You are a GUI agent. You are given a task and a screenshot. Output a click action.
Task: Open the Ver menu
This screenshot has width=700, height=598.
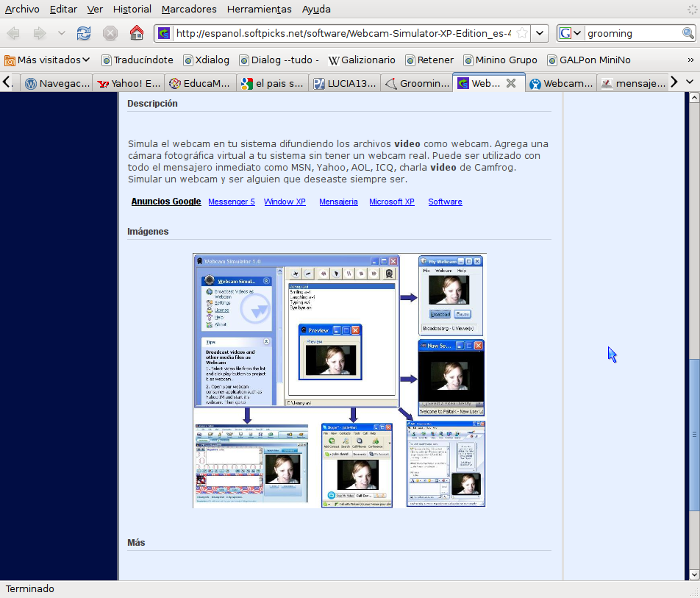[95, 9]
